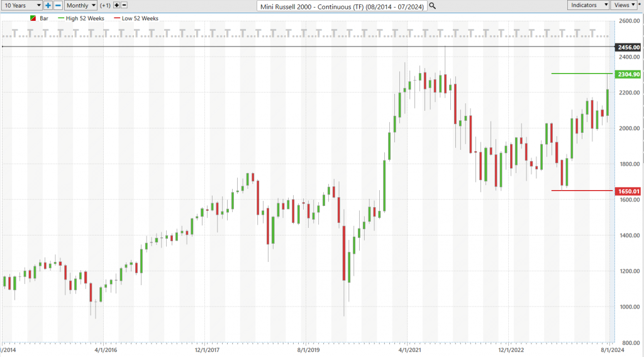Viewport: 644px width, 357px height.
Task: Click the red Low 52 Weeks line icon
Action: [x=117, y=18]
